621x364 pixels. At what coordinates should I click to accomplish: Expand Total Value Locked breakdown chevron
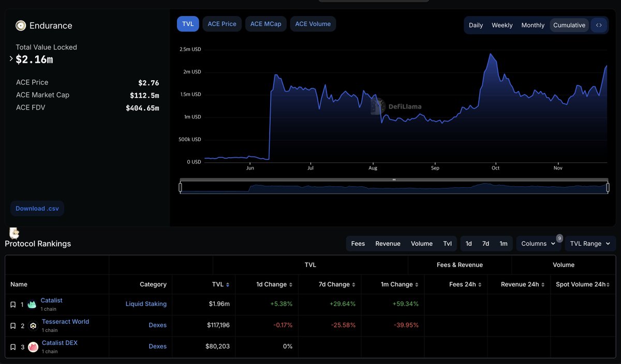click(x=11, y=59)
